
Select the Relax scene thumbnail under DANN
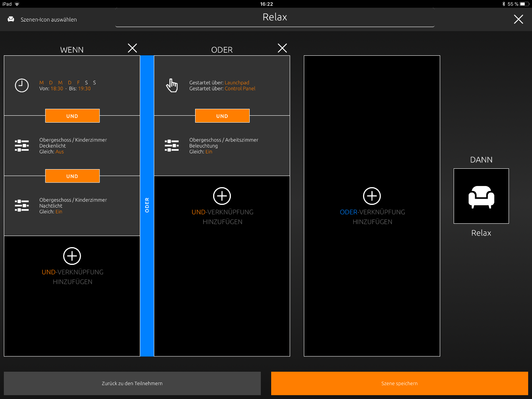481,196
